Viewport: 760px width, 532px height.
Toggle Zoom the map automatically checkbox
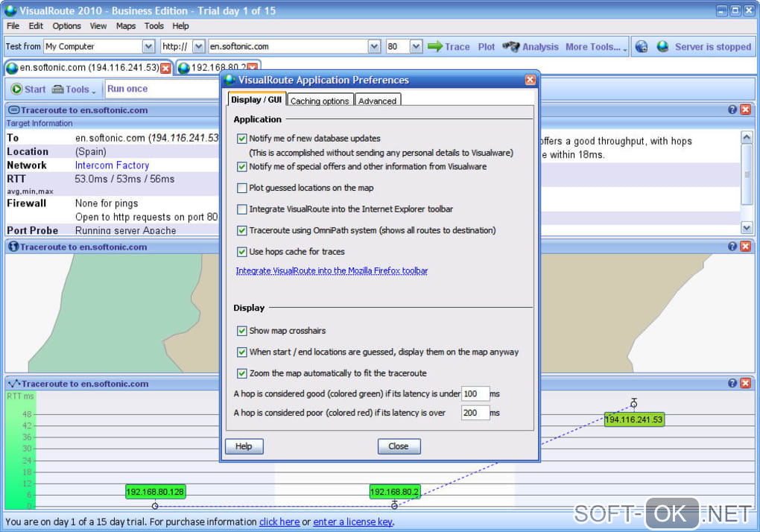coord(242,373)
